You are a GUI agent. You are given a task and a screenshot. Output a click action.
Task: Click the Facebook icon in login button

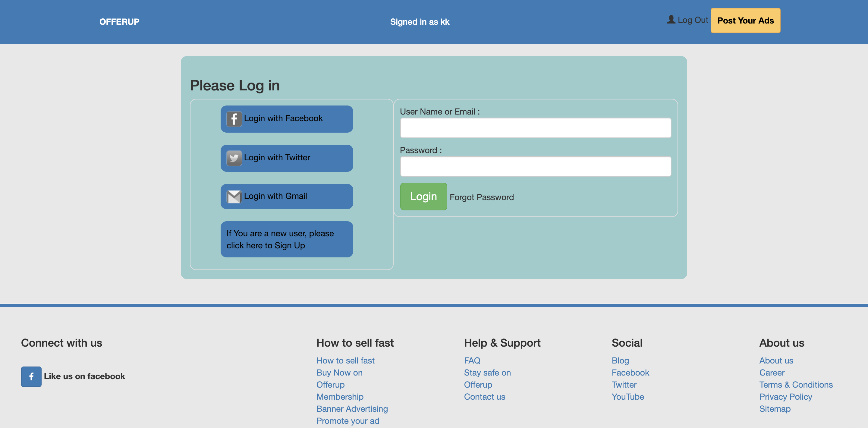[x=234, y=119]
